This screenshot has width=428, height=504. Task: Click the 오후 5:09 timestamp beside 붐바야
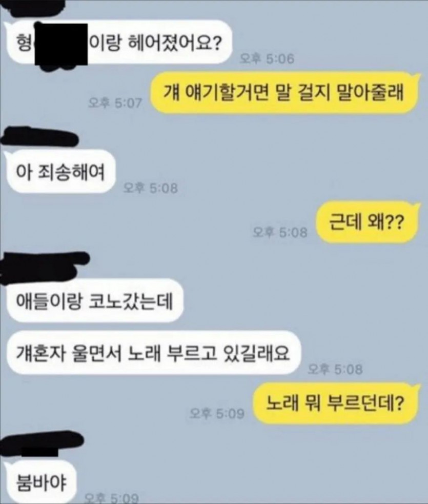point(111,498)
